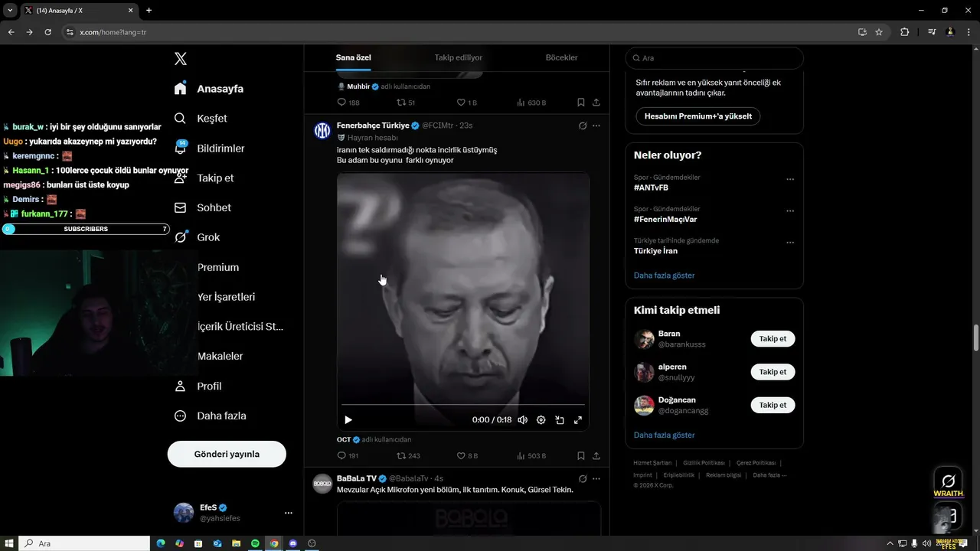Show more trends under Neler oluyor
The width and height of the screenshot is (980, 551).
click(664, 275)
